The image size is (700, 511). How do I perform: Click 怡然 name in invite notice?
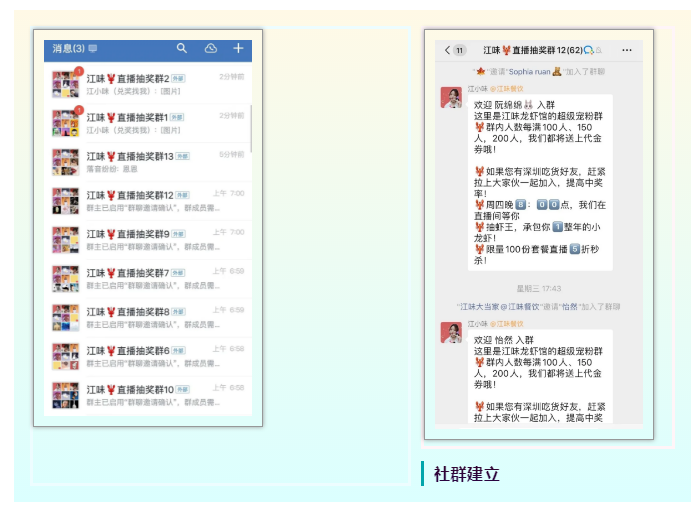570,307
